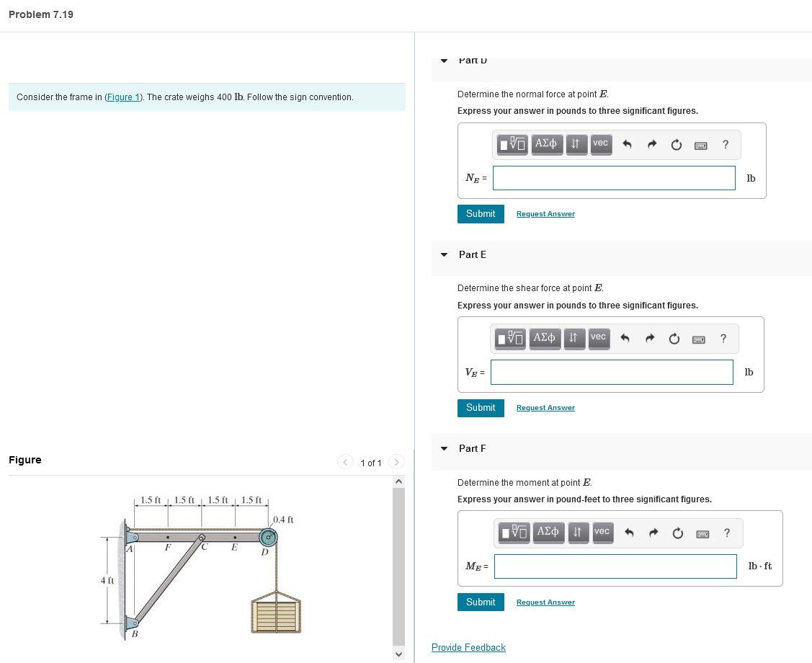
Task: Reset the Part D answer with circular arrow
Action: pyautogui.click(x=676, y=144)
